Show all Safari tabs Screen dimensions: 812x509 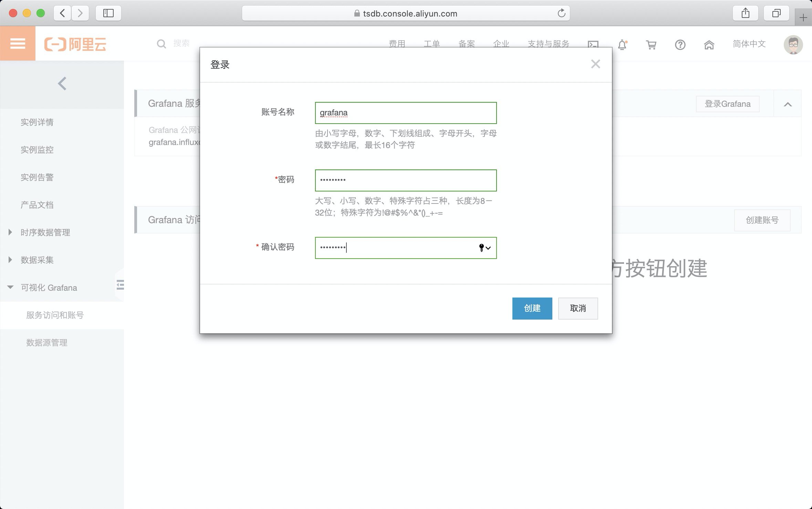[x=777, y=13]
